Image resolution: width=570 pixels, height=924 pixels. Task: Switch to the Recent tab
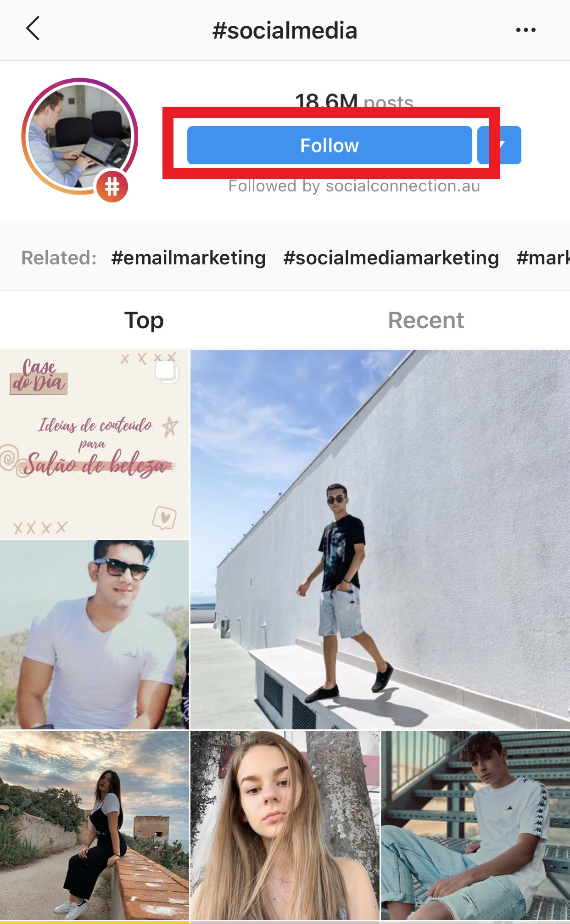[426, 320]
